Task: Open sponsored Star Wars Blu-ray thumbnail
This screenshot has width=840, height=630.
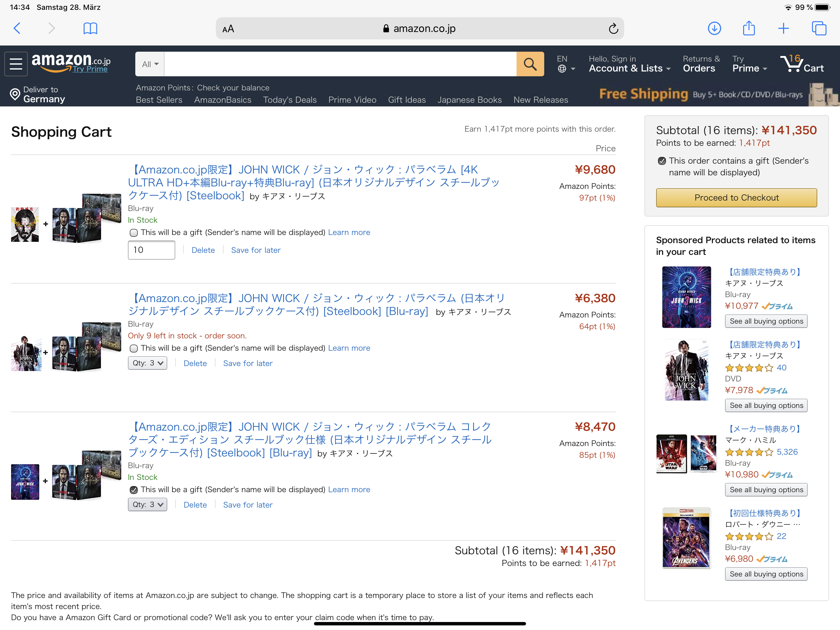Action: click(686, 454)
